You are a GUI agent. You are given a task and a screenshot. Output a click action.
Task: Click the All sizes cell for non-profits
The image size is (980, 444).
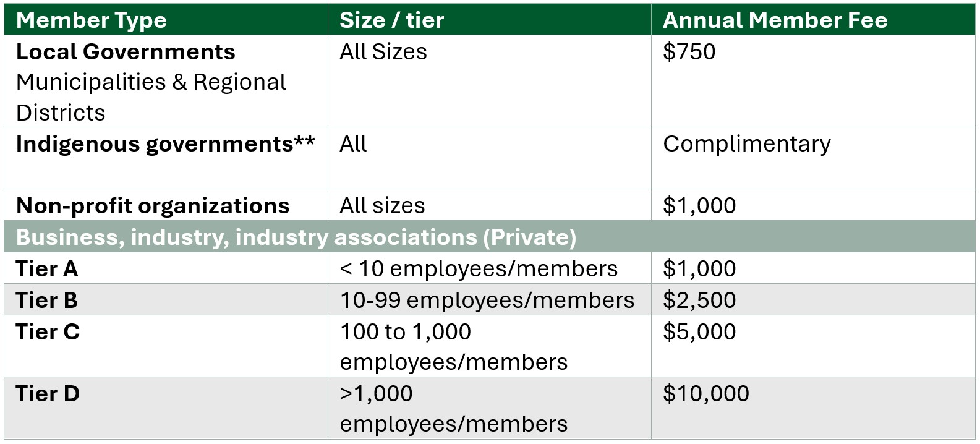(x=489, y=205)
